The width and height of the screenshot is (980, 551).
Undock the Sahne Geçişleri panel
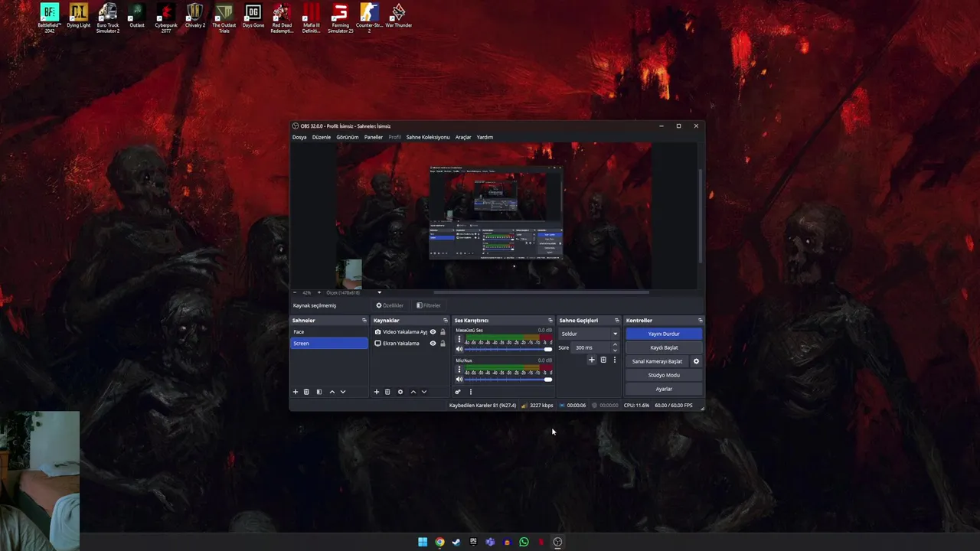(x=617, y=321)
